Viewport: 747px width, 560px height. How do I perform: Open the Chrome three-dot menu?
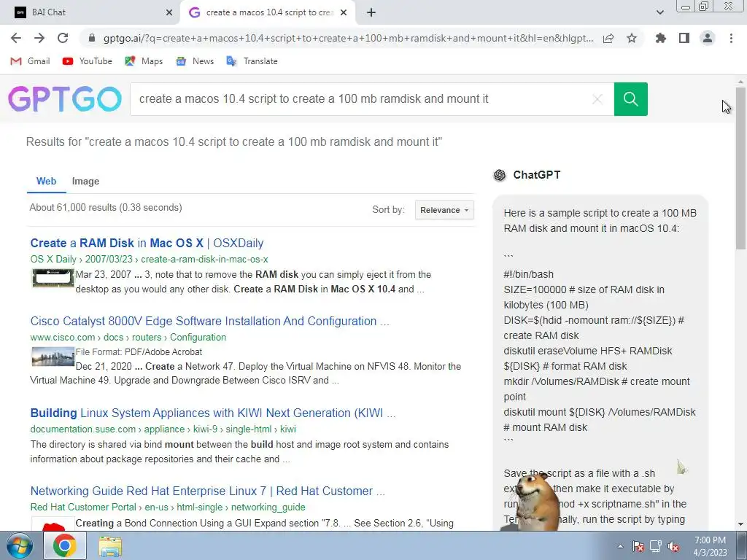(x=731, y=38)
